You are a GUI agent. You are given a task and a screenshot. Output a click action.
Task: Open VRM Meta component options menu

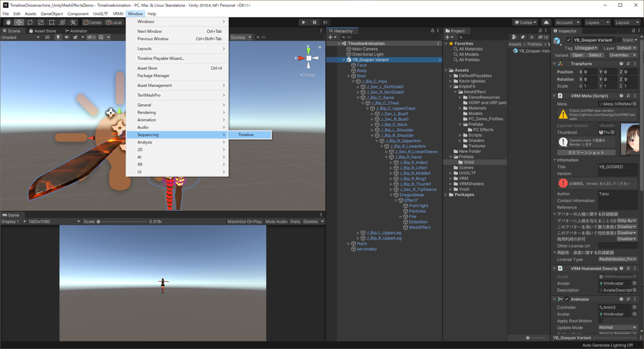(635, 96)
